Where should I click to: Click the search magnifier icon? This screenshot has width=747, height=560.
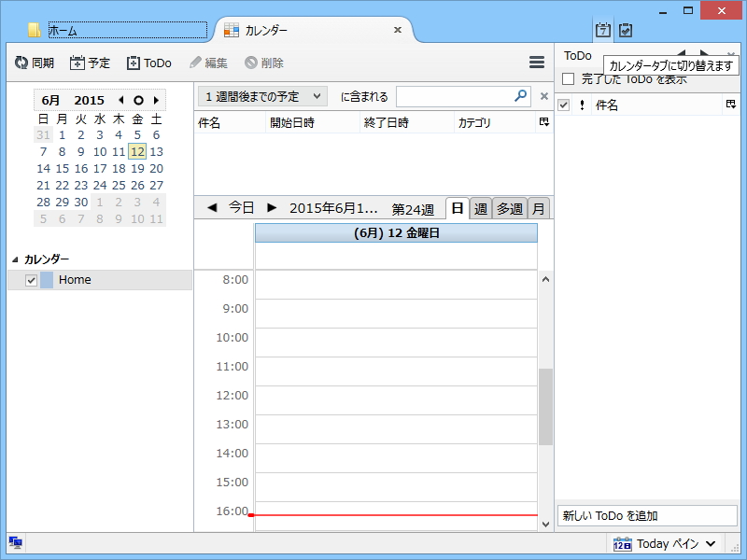(x=521, y=96)
